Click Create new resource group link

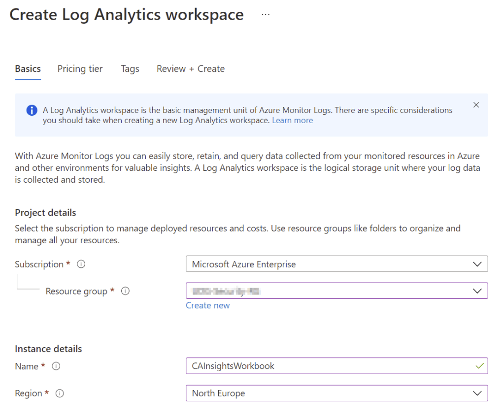tap(207, 305)
